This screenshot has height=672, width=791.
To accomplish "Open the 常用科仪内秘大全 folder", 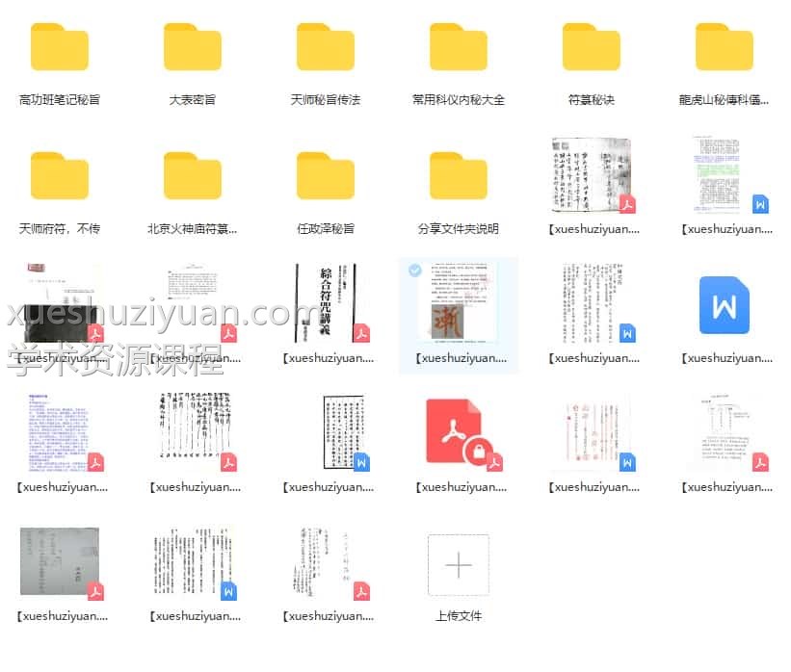I will coord(459,48).
